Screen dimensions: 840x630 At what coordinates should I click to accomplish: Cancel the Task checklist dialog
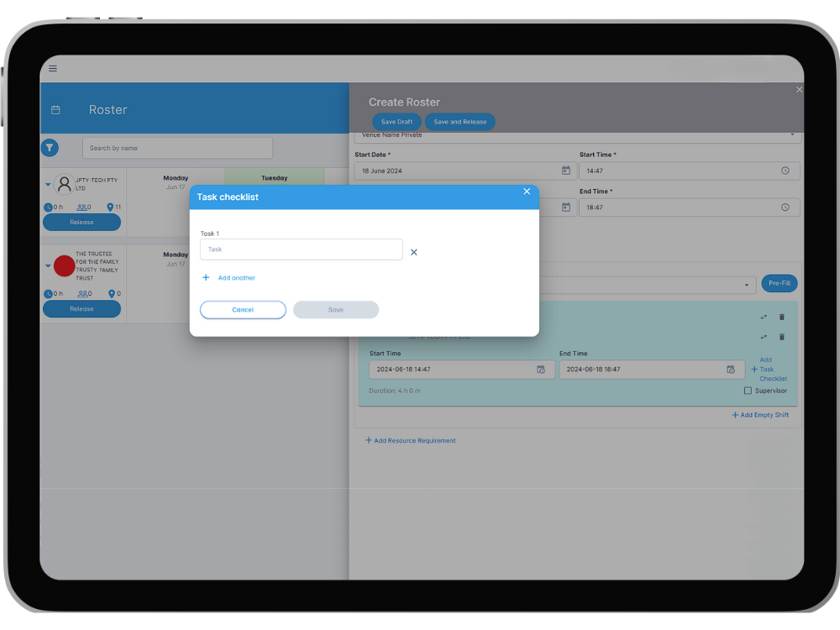243,309
